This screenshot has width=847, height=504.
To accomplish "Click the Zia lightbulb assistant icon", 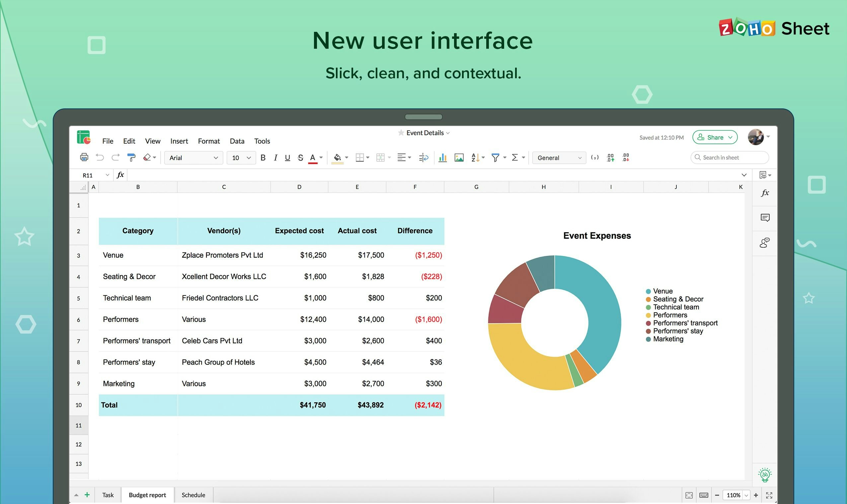I will point(765,474).
